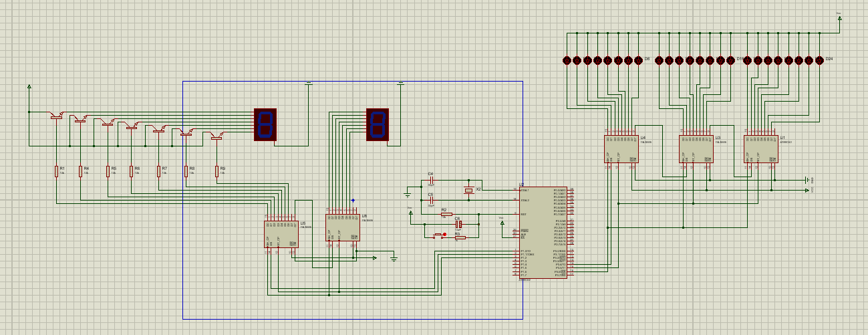The image size is (868, 335).
Task: Click the U2 microcontroller body
Action: point(543,233)
